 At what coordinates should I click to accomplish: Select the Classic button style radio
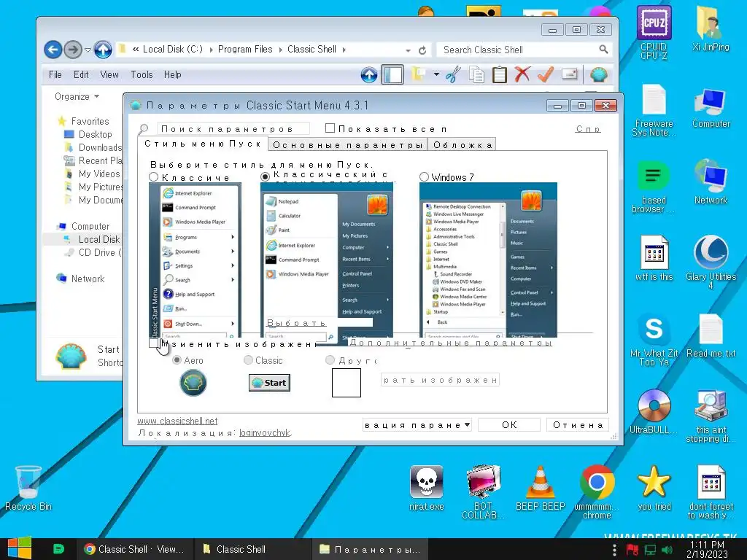pos(248,360)
